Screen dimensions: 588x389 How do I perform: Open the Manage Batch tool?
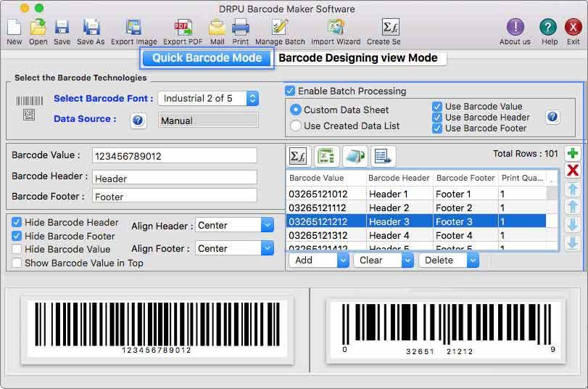pyautogui.click(x=280, y=27)
